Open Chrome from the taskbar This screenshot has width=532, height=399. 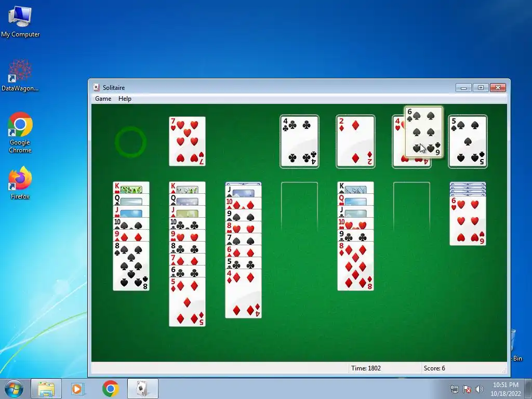point(110,389)
